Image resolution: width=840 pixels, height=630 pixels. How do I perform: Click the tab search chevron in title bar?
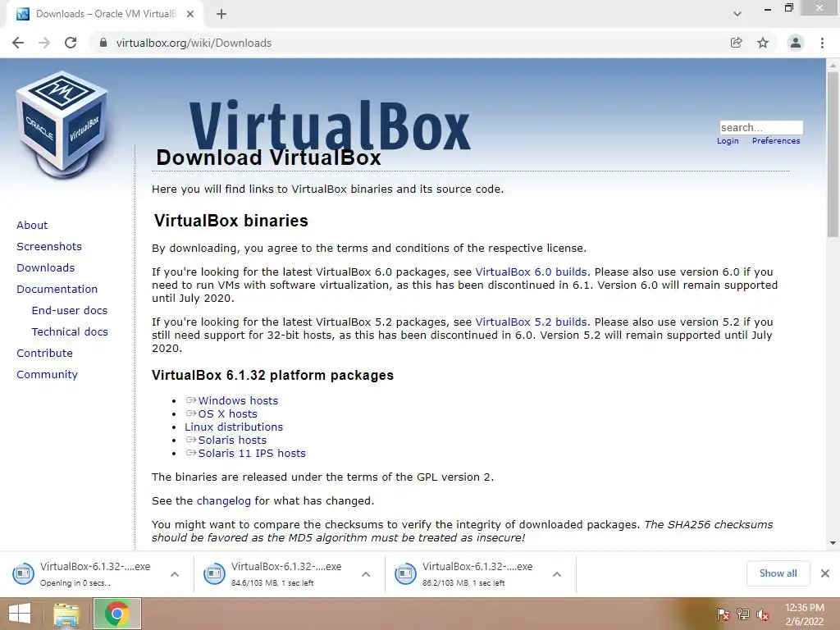[737, 14]
